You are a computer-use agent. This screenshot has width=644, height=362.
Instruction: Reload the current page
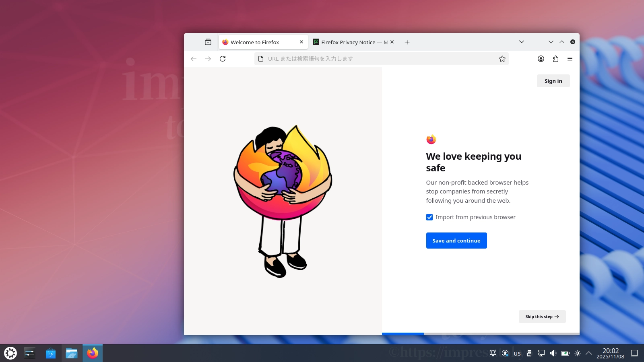[223, 59]
